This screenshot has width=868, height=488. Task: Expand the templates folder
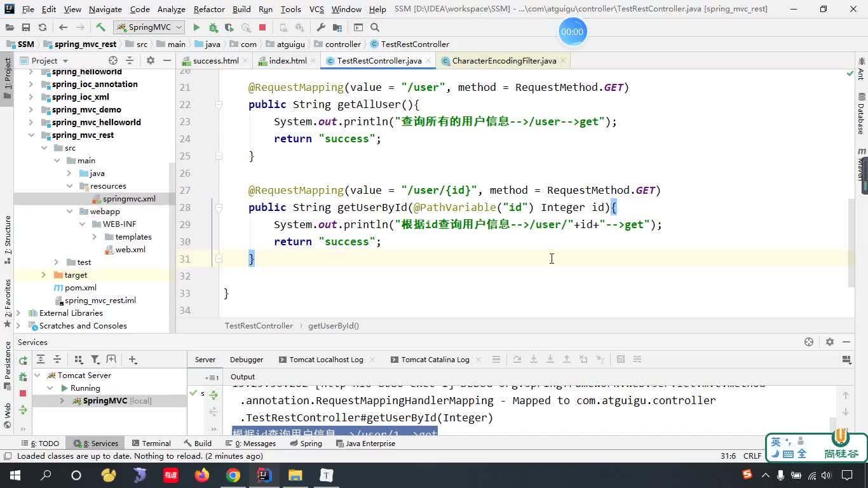coord(95,236)
